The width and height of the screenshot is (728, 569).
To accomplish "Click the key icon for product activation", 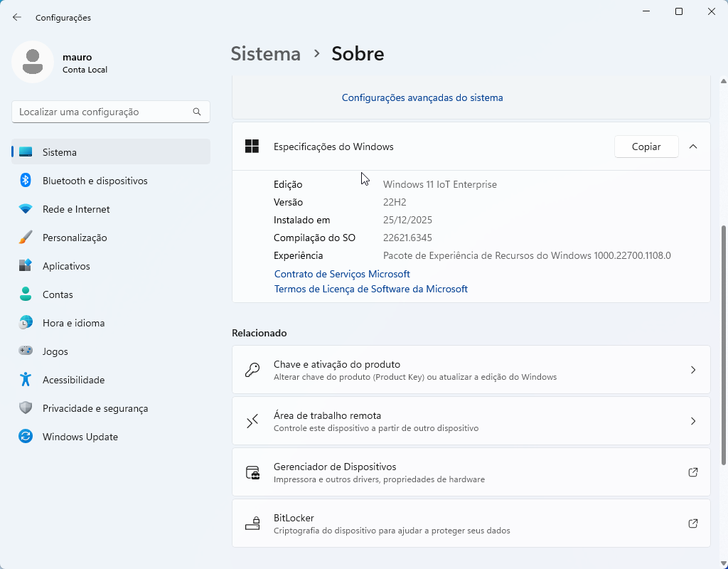I will (252, 370).
